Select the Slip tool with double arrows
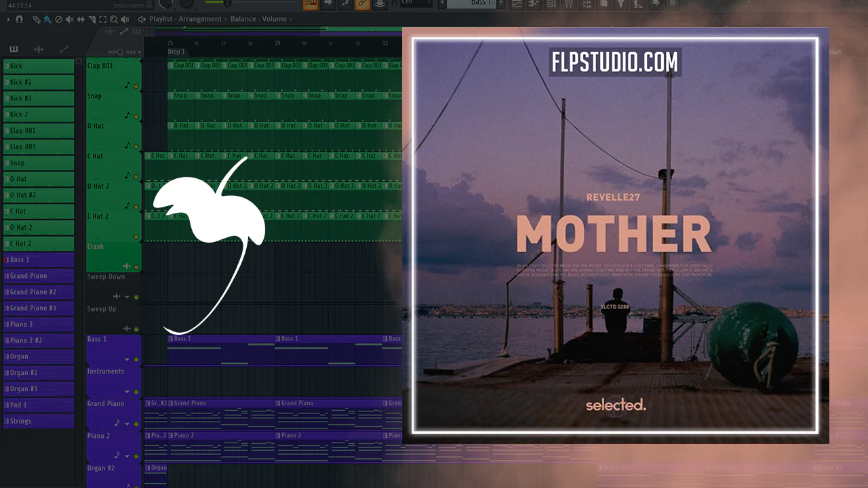The height and width of the screenshot is (488, 868). coord(81,19)
